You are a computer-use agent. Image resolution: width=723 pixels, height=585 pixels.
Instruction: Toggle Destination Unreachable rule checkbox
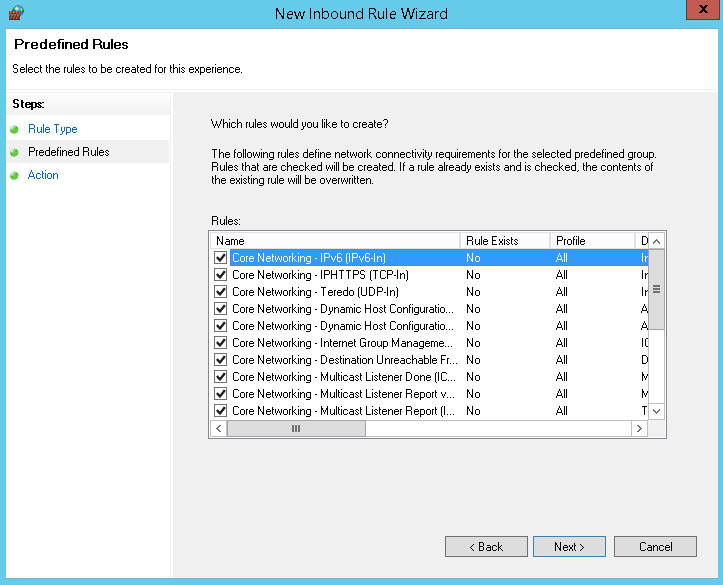[x=221, y=360]
